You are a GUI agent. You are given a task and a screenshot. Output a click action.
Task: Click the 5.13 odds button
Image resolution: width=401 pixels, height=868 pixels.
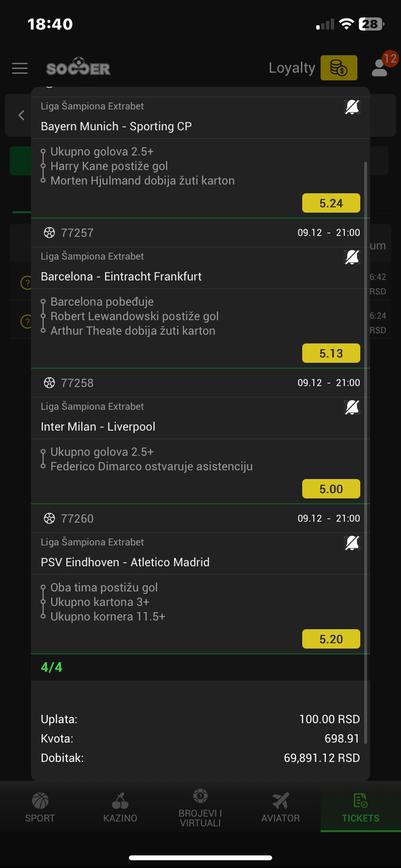331,354
